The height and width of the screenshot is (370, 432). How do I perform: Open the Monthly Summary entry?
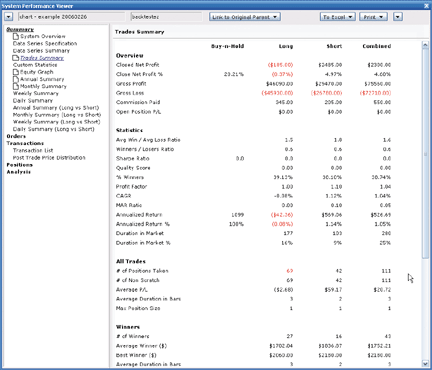tap(43, 86)
